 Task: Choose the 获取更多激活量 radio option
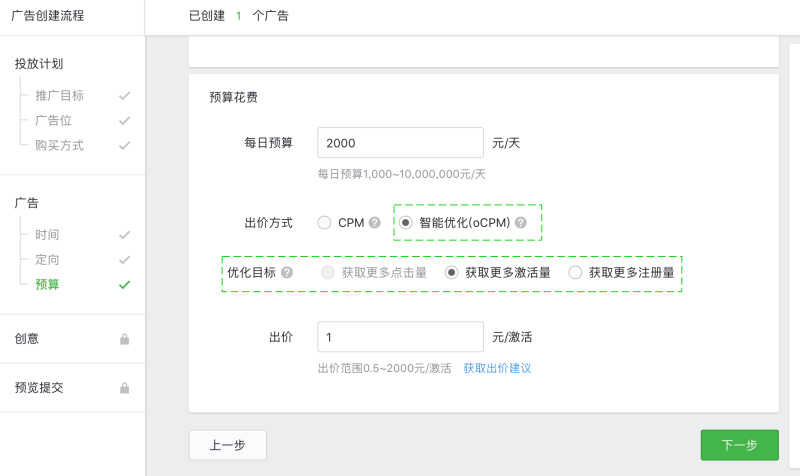[451, 272]
